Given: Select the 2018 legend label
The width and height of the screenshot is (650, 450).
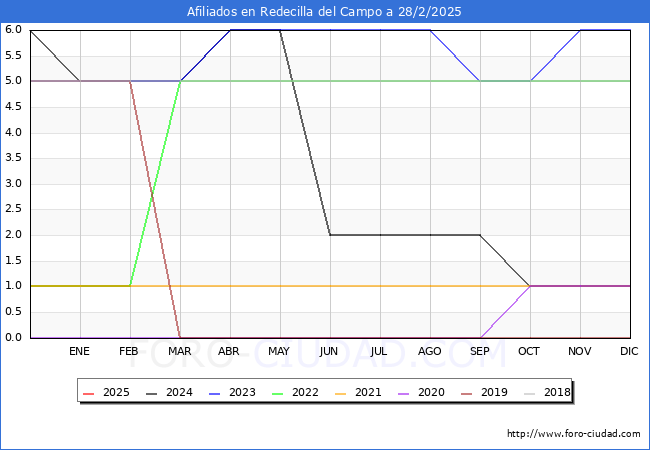Looking at the screenshot, I should 557,392.
